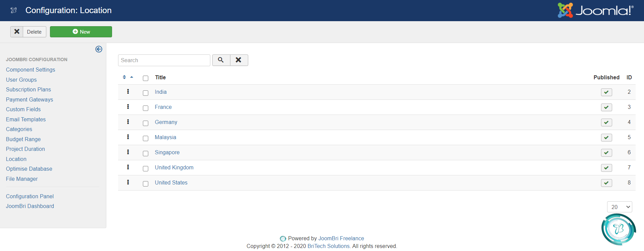The image size is (644, 251).
Task: Open the United Kingdom location link
Action: pyautogui.click(x=174, y=168)
